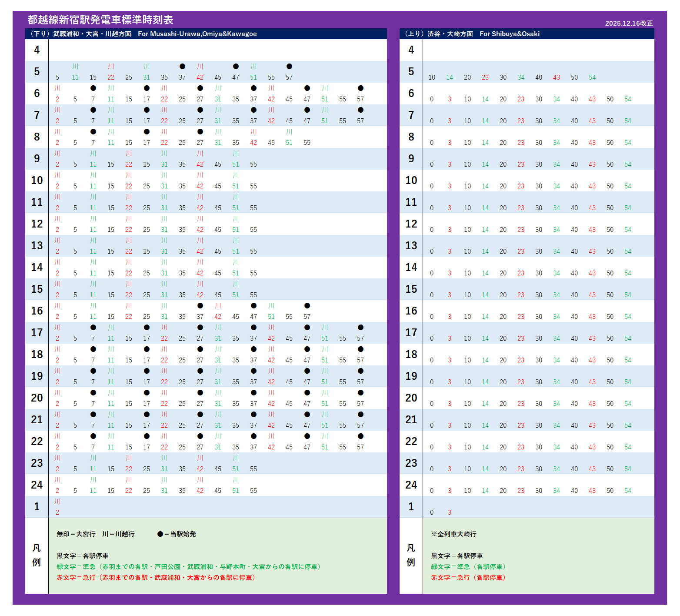Click the black dot above 16:57 downbound
The height and width of the screenshot is (616, 680).
[307, 306]
